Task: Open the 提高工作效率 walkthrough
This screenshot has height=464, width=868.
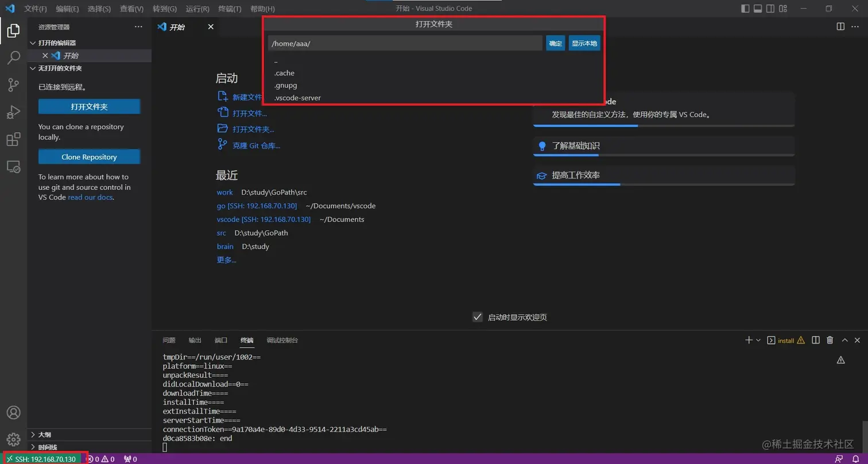Action: (x=664, y=176)
